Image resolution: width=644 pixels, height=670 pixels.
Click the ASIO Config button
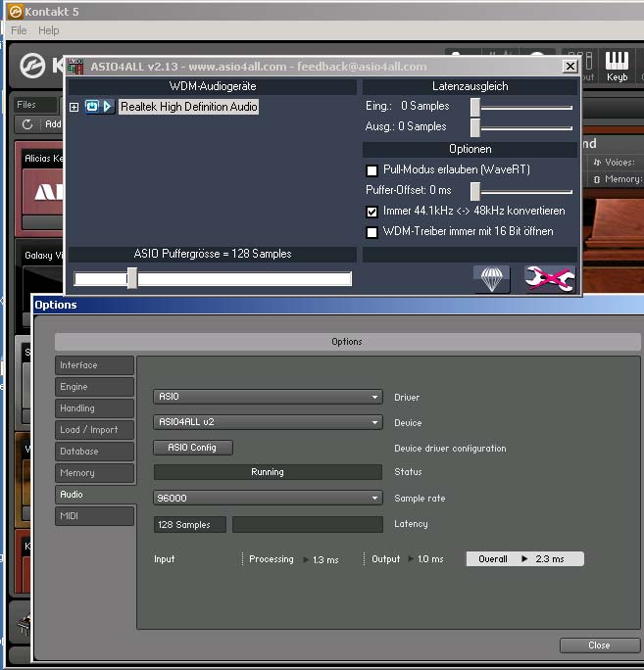point(192,448)
